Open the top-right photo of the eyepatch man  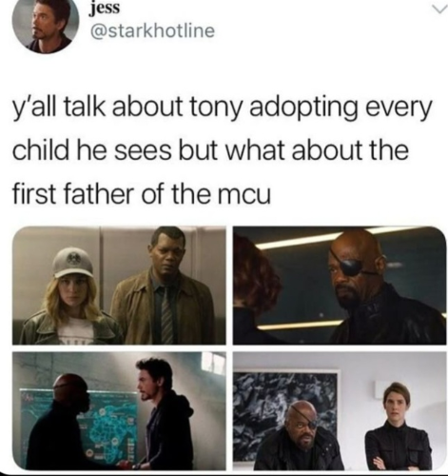coord(340,286)
